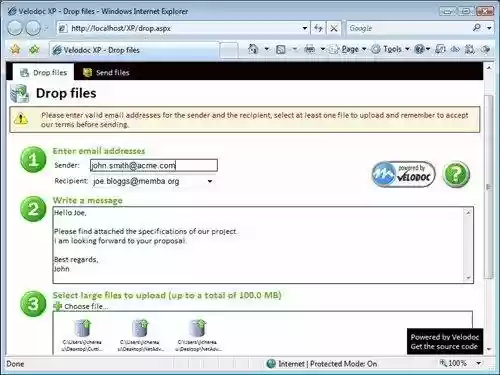Click the page scrollbar up arrow

pos(488,68)
